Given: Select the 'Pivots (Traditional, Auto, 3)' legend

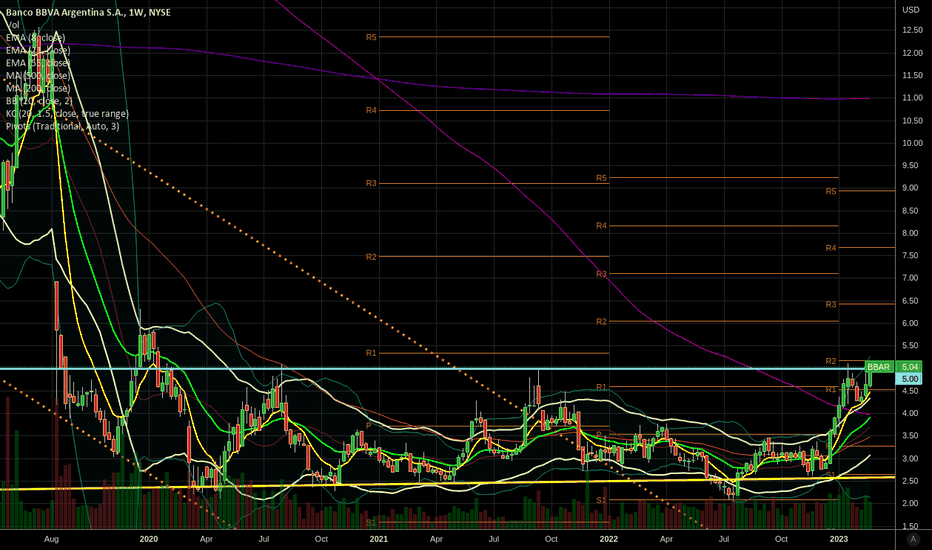Looking at the screenshot, I should coord(62,127).
